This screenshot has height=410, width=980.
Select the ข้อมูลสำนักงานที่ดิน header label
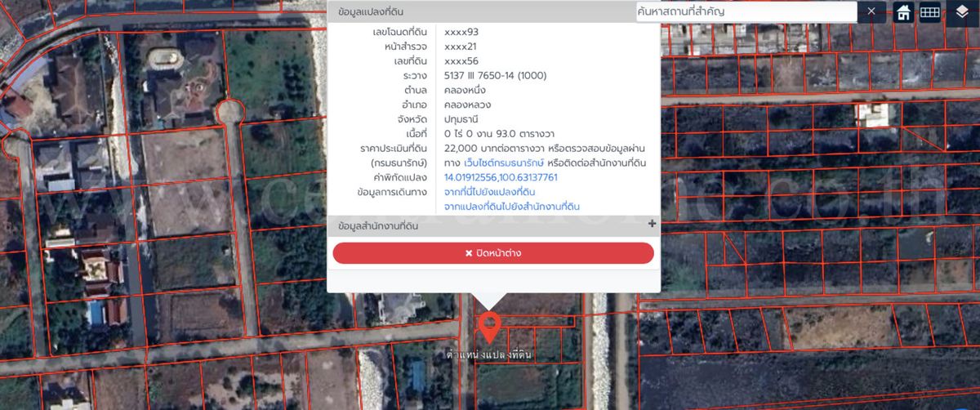point(377,226)
